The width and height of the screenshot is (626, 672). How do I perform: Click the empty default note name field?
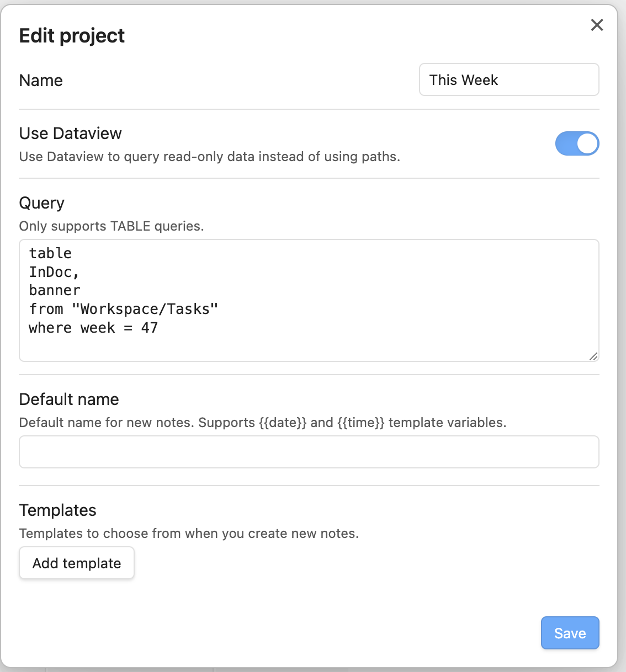309,451
